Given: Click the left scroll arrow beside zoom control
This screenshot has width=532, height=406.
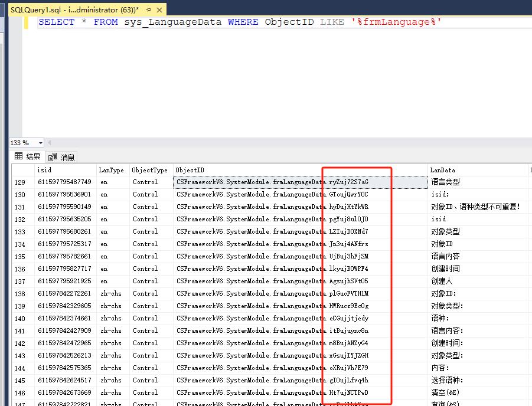Looking at the screenshot, I should [x=50, y=142].
